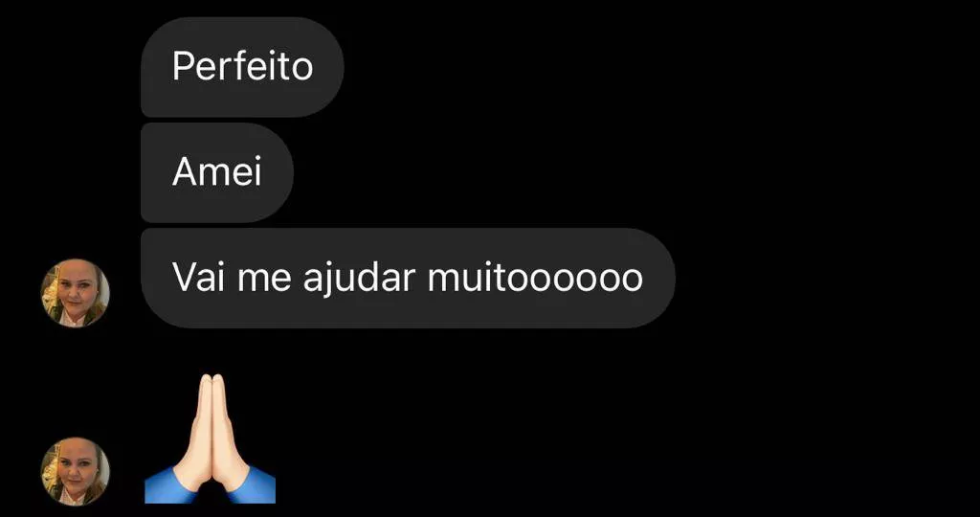
Task: Tap the "Vai me ajudar muitoooooo" message
Action: coord(408,279)
